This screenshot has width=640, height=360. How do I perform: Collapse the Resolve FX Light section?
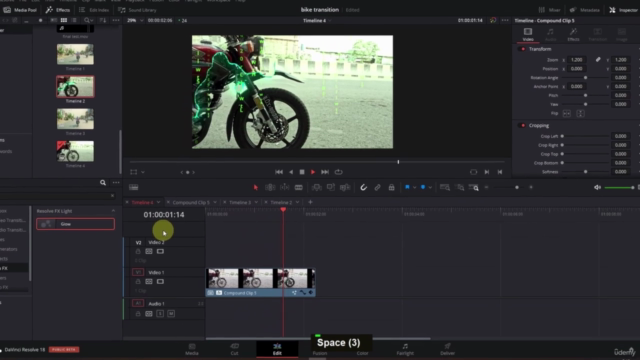pos(113,211)
